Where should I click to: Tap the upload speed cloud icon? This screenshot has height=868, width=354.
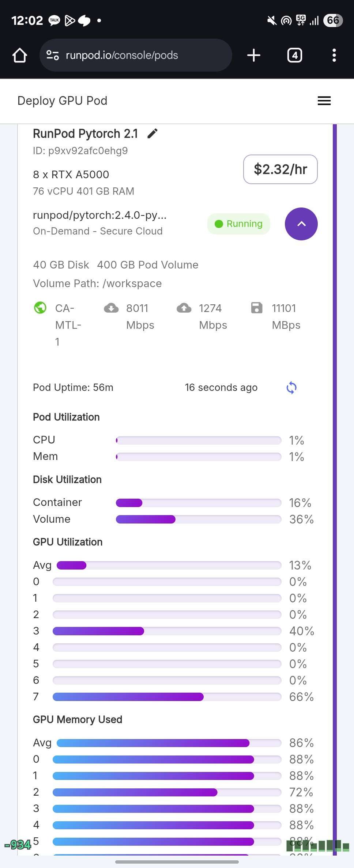point(184,308)
